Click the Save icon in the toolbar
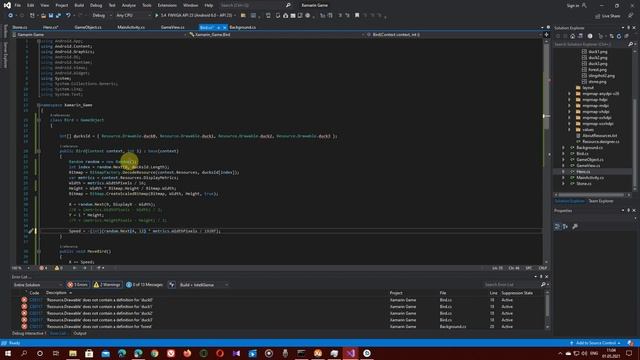Screen dimensions: 640x360 coord(51,16)
